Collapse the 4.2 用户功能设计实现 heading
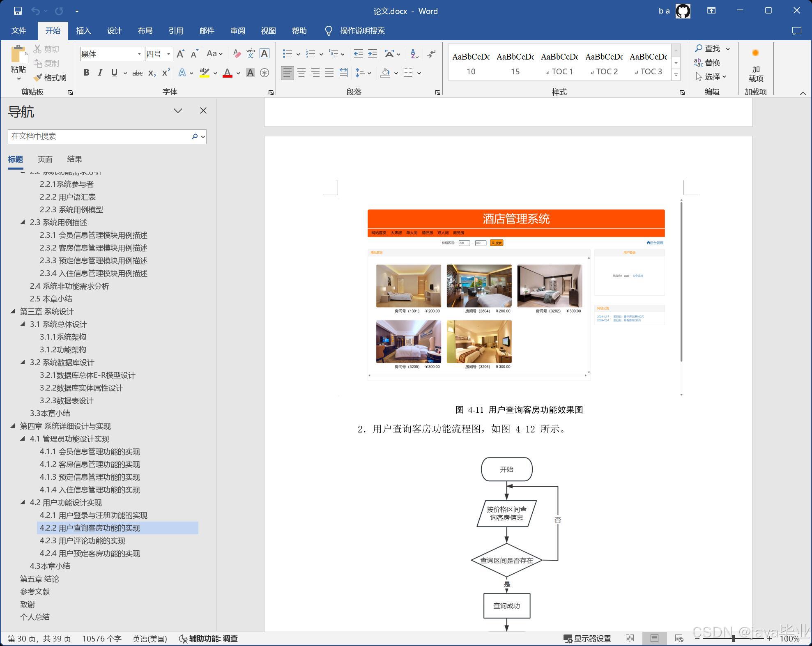The image size is (812, 646). tap(23, 503)
